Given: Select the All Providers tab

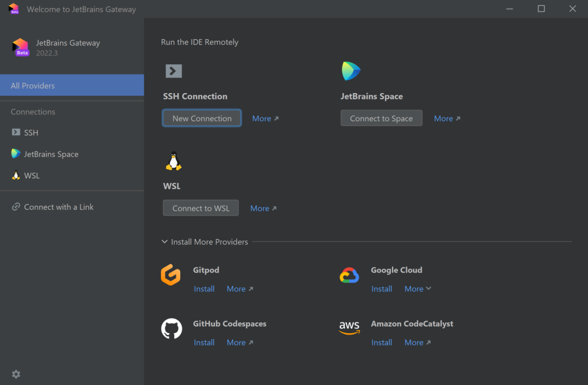Looking at the screenshot, I should click(x=72, y=85).
